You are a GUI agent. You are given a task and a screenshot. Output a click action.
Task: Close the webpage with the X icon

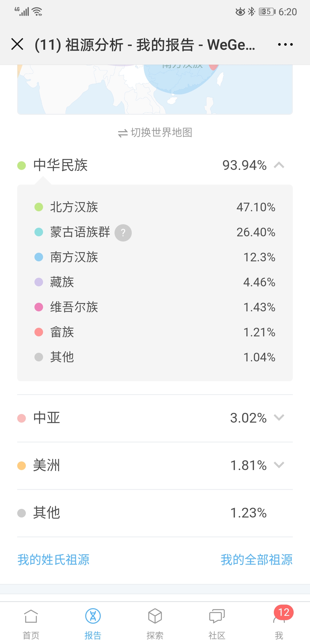[x=17, y=45]
